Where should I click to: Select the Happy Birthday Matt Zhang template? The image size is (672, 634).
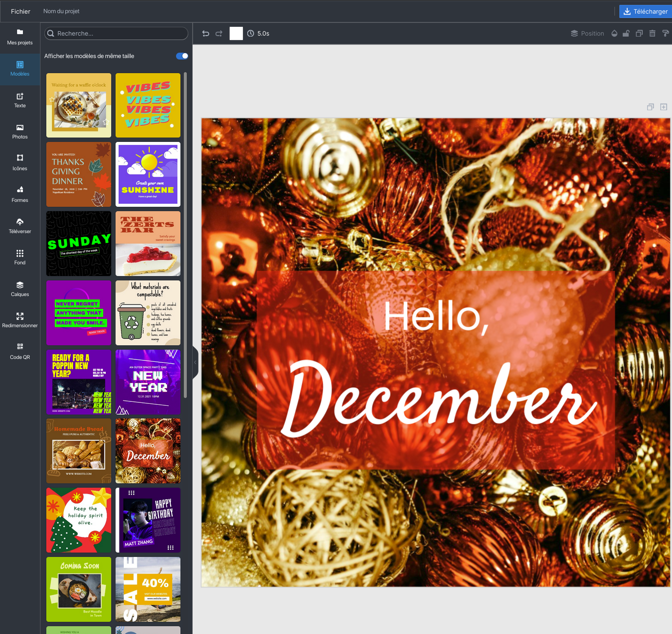(x=148, y=520)
